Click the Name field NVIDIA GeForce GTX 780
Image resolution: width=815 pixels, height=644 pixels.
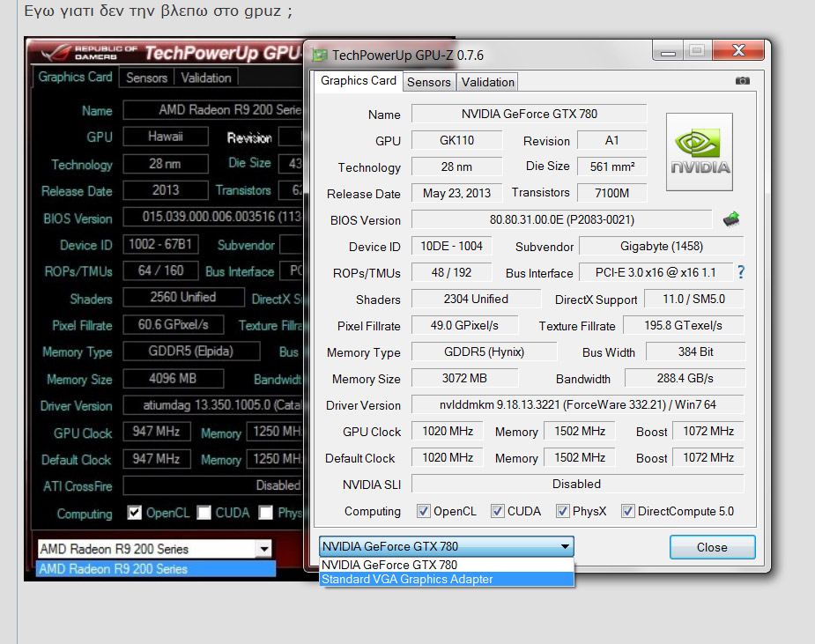click(530, 114)
